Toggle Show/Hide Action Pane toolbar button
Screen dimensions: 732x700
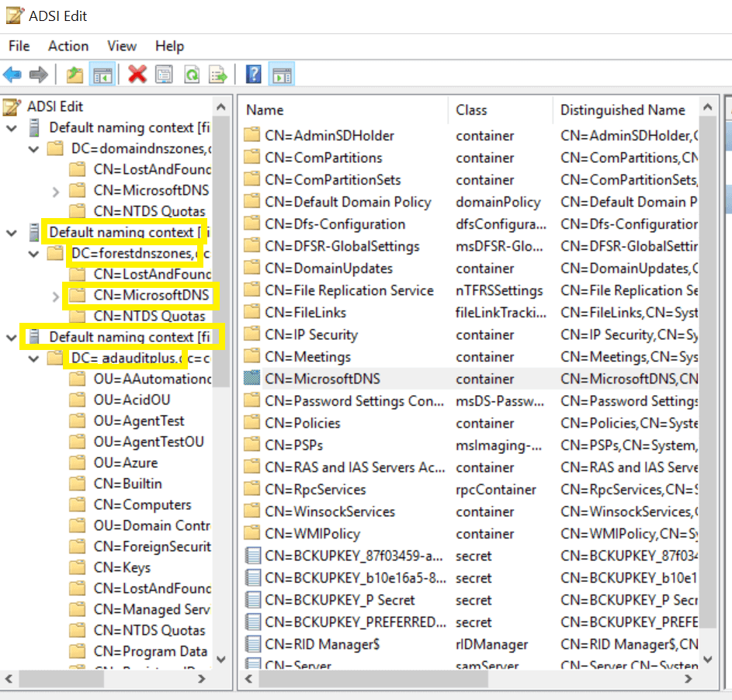point(282,75)
